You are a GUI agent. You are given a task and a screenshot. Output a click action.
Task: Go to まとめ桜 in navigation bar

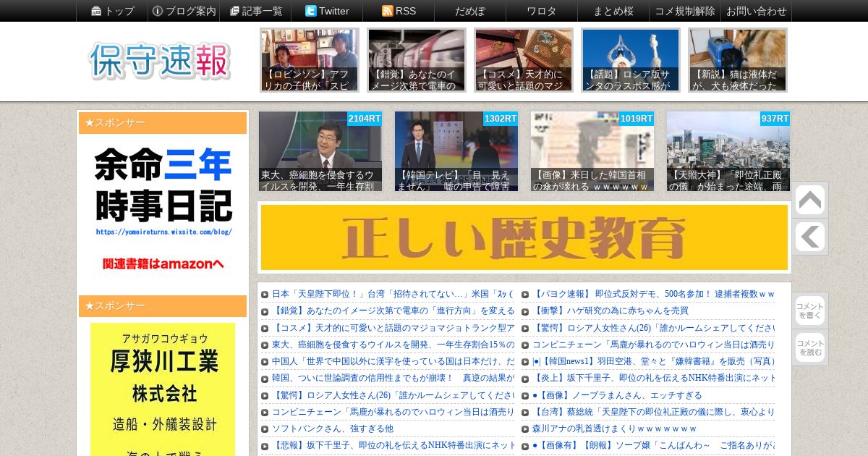tap(613, 11)
